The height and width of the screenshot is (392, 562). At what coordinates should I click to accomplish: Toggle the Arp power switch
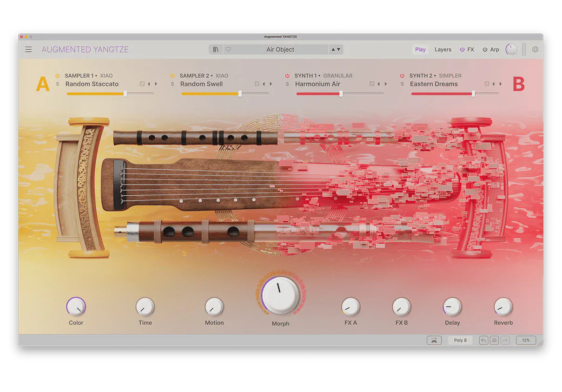[485, 49]
